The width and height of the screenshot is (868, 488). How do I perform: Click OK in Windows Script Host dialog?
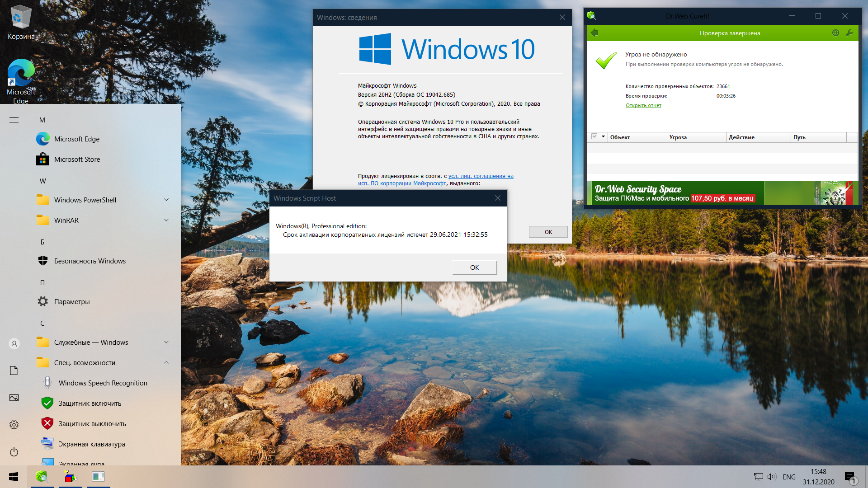coord(474,267)
